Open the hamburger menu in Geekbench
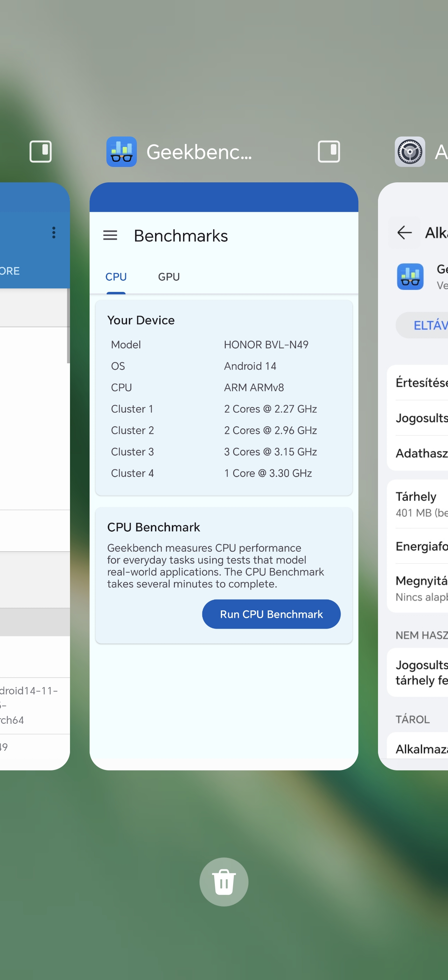This screenshot has height=980, width=448. 110,235
